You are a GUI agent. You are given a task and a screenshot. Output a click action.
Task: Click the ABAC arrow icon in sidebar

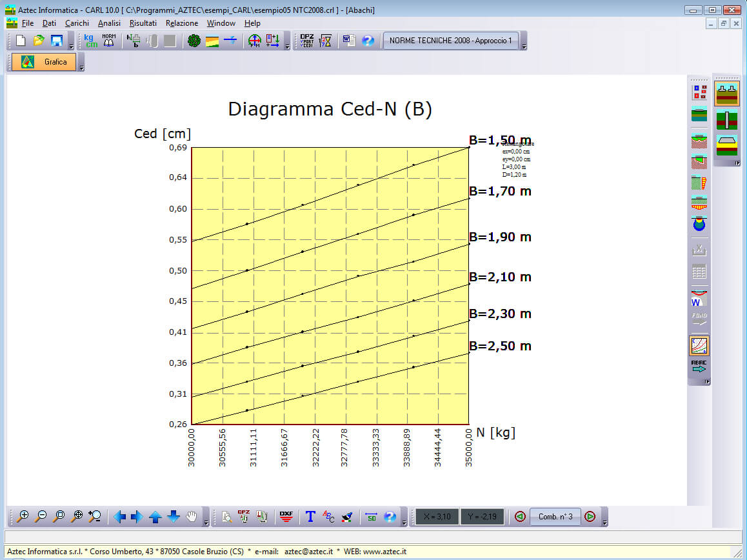pyautogui.click(x=699, y=367)
